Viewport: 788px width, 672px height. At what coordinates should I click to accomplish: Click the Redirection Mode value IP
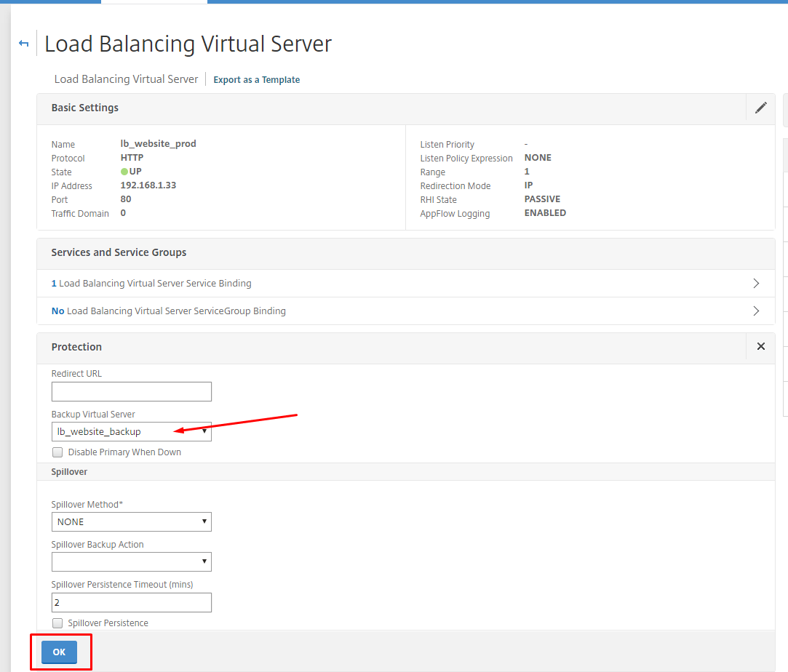[x=529, y=185]
